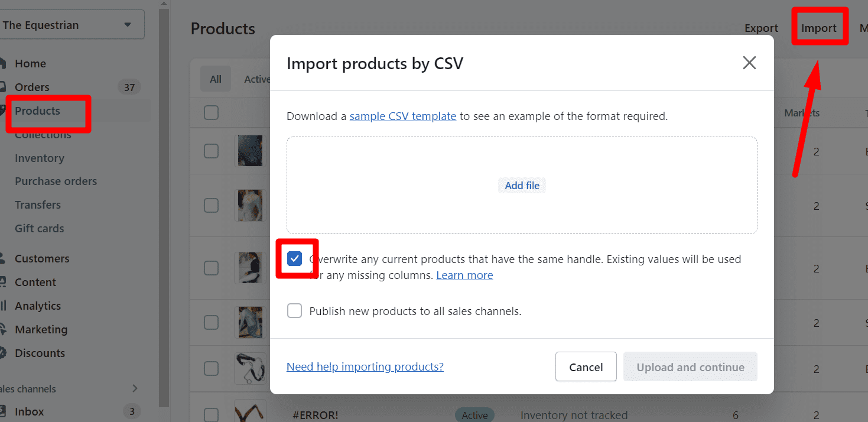This screenshot has width=868, height=422.
Task: Tick the select-all products header checkbox
Action: tap(211, 112)
